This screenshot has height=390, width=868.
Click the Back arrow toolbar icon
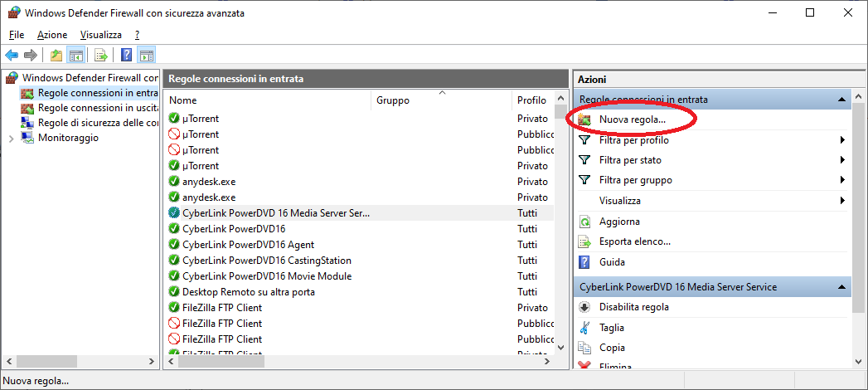12,55
